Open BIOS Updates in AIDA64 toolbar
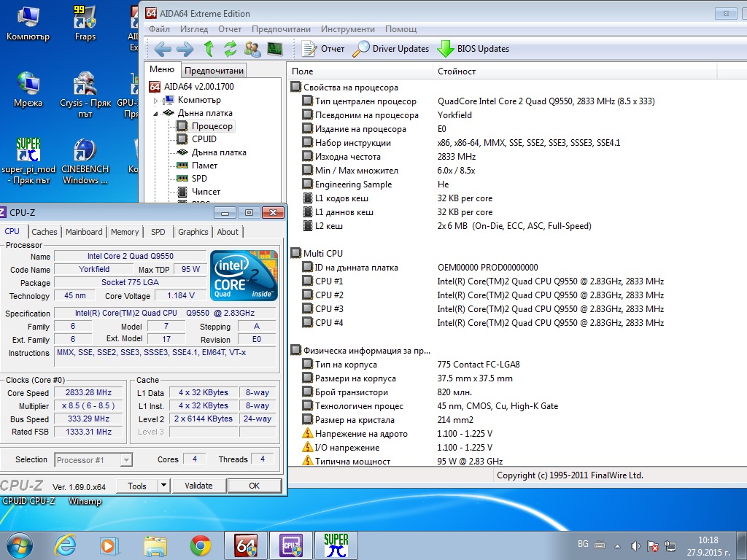 click(473, 49)
